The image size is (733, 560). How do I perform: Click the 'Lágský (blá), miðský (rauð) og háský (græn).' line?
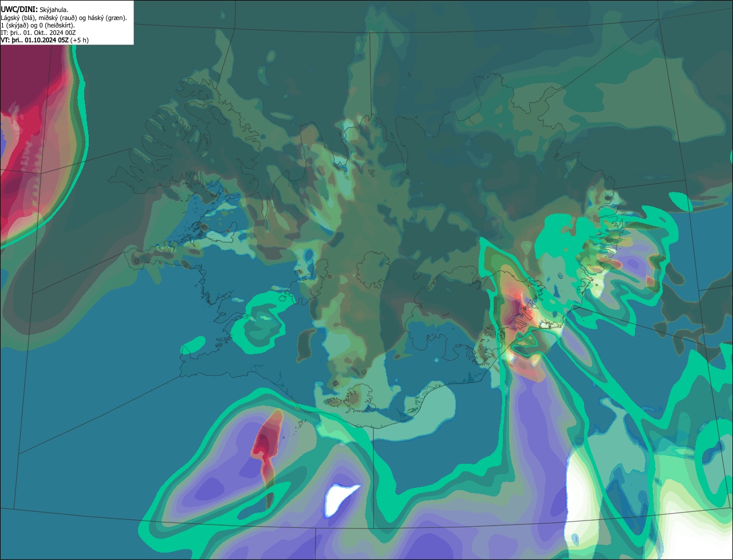[x=64, y=18]
